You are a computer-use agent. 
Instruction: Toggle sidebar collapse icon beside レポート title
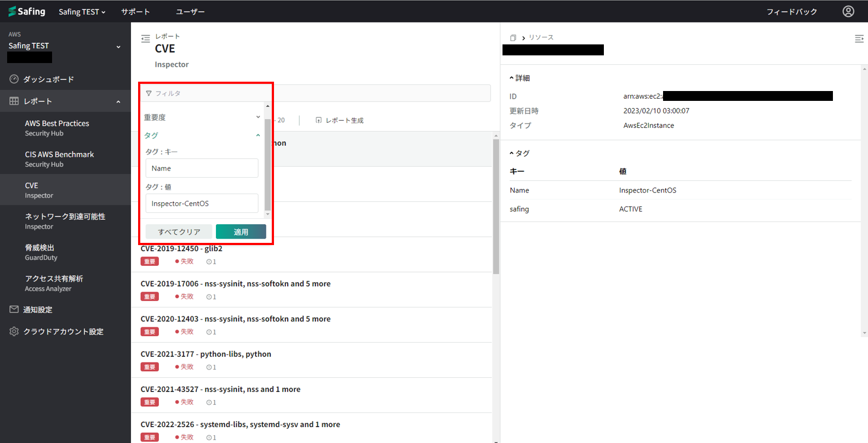(145, 38)
